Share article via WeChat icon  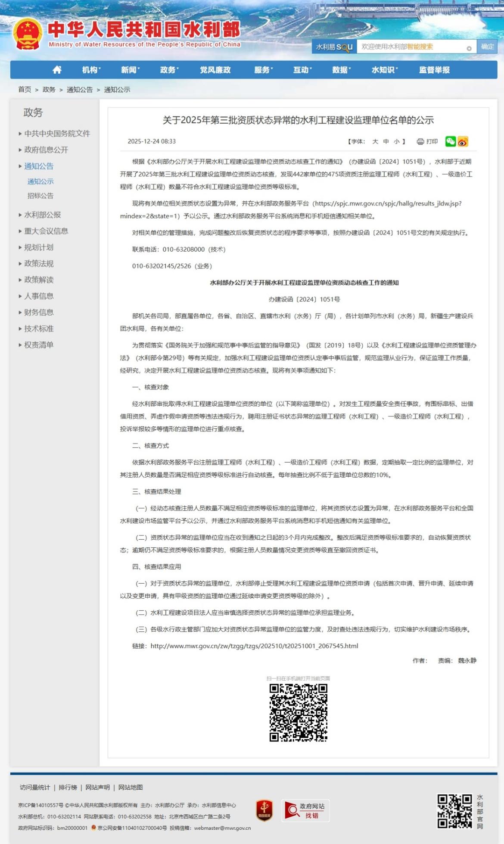450,141
